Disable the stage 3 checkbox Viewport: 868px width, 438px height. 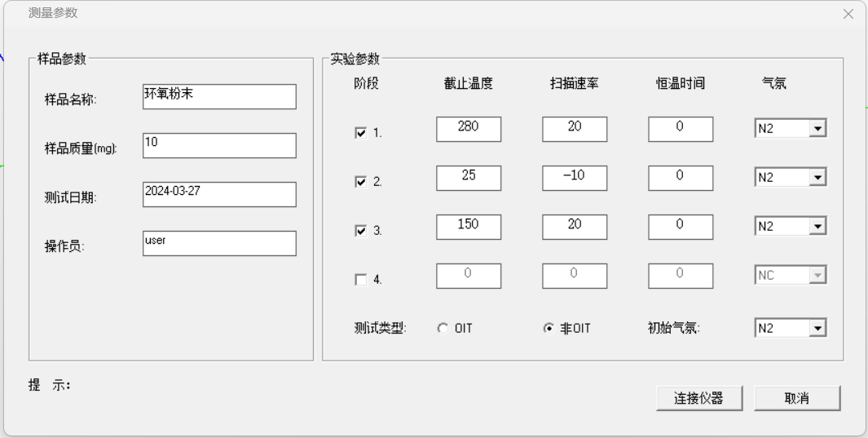click(361, 231)
